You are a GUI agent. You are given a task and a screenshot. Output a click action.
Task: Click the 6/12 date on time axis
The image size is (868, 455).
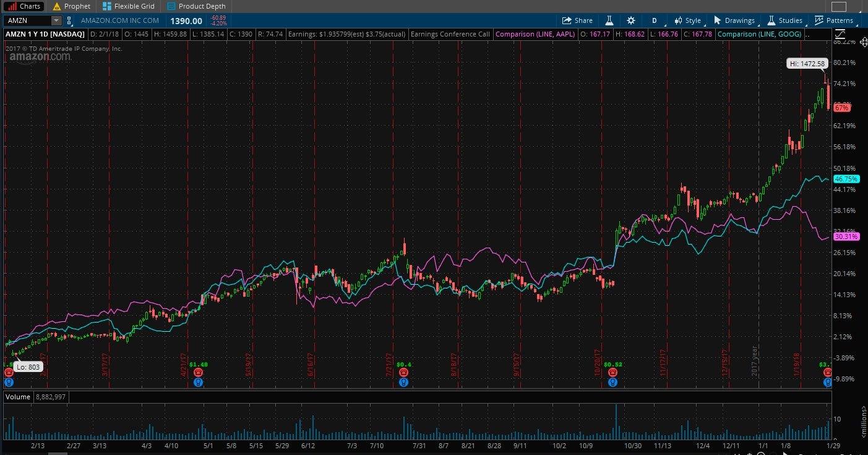point(308,446)
